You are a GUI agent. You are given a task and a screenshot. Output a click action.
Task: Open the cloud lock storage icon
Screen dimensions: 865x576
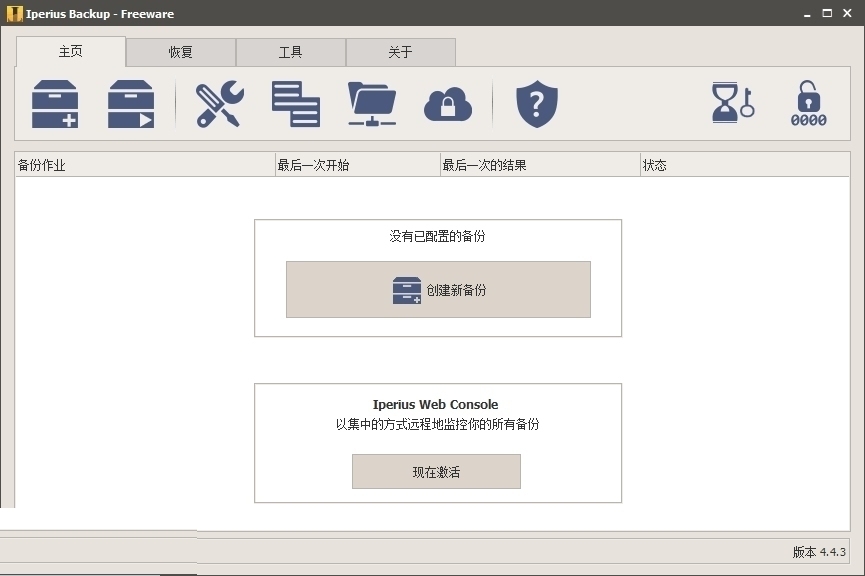(x=448, y=104)
